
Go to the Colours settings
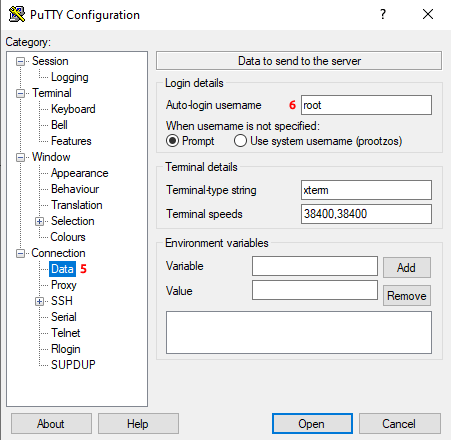(68, 237)
